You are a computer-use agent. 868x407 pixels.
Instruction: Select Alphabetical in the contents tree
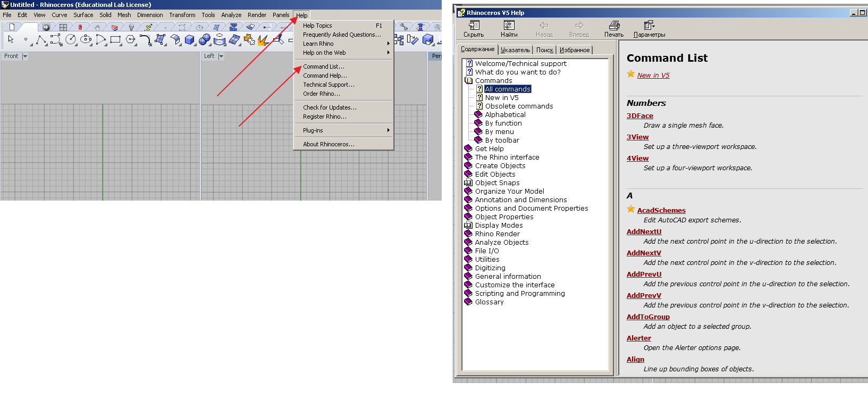tap(505, 114)
